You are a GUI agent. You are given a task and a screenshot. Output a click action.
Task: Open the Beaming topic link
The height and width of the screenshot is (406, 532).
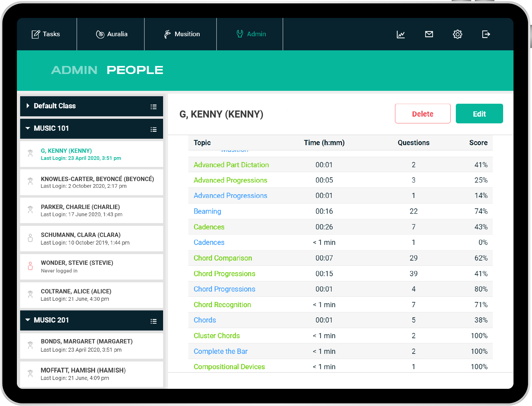coord(207,211)
